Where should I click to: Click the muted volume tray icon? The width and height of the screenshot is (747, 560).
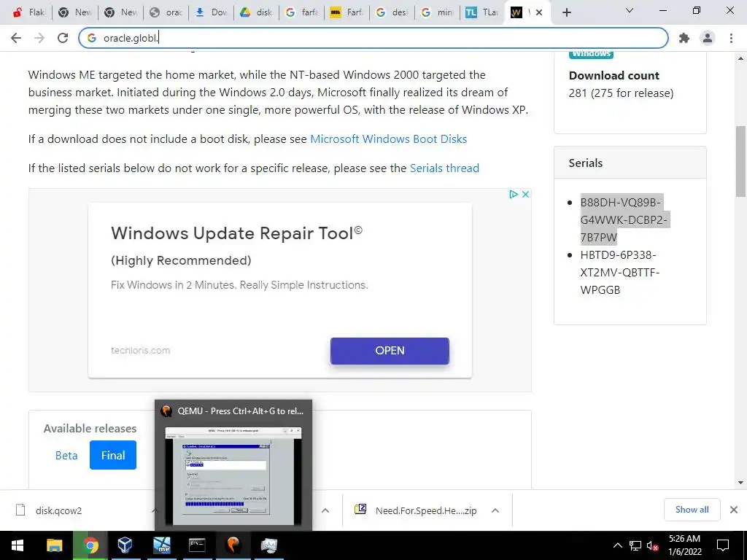[x=653, y=546]
